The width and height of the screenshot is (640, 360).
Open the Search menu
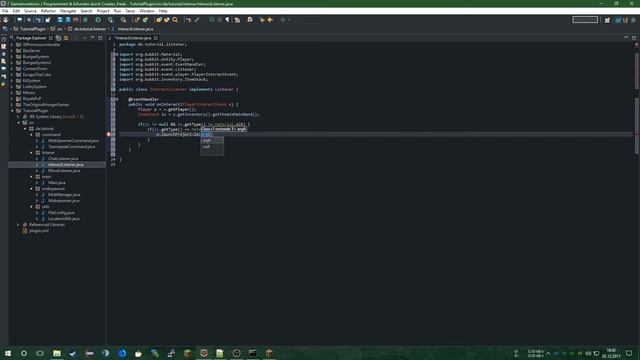pos(87,11)
